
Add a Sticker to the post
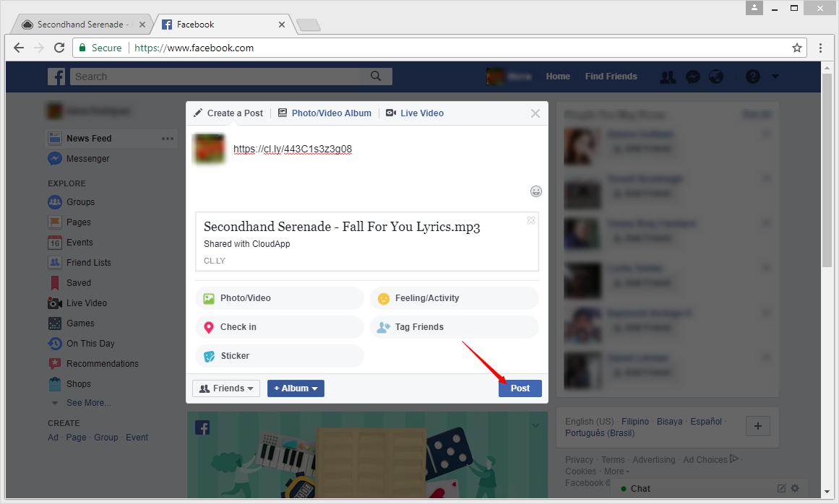[280, 356]
